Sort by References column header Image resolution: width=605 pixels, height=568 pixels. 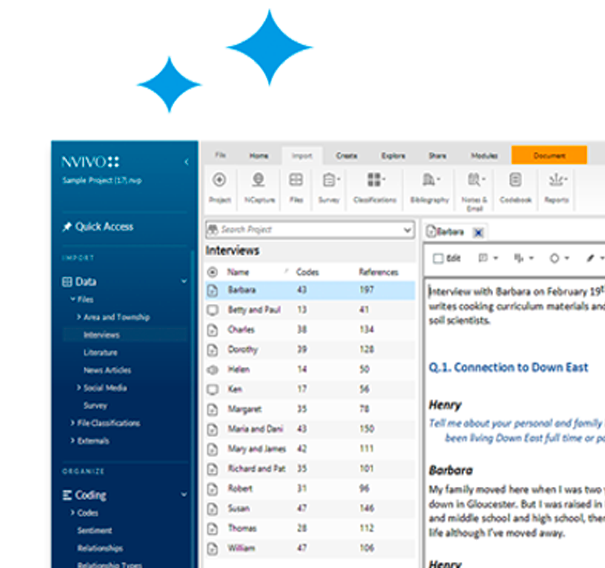(x=379, y=272)
